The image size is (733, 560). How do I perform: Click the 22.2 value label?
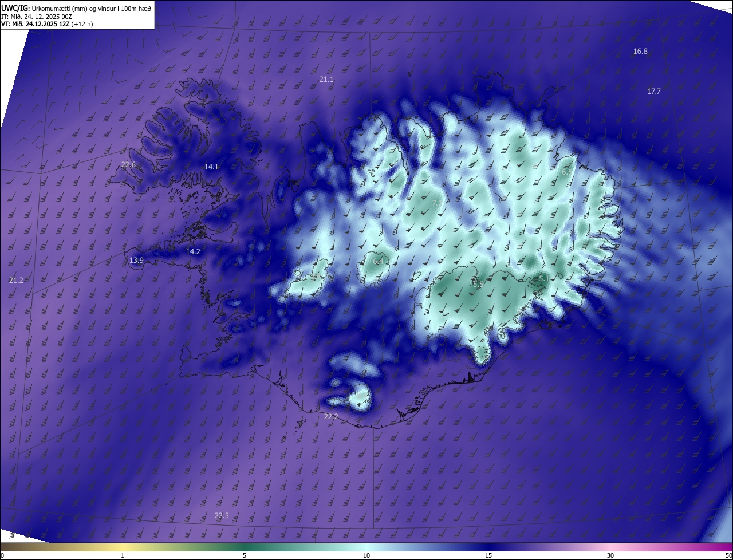[x=331, y=417]
